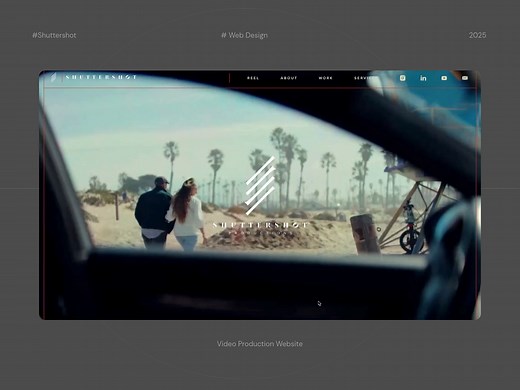
Task: Open the LinkedIn social icon
Action: [423, 78]
